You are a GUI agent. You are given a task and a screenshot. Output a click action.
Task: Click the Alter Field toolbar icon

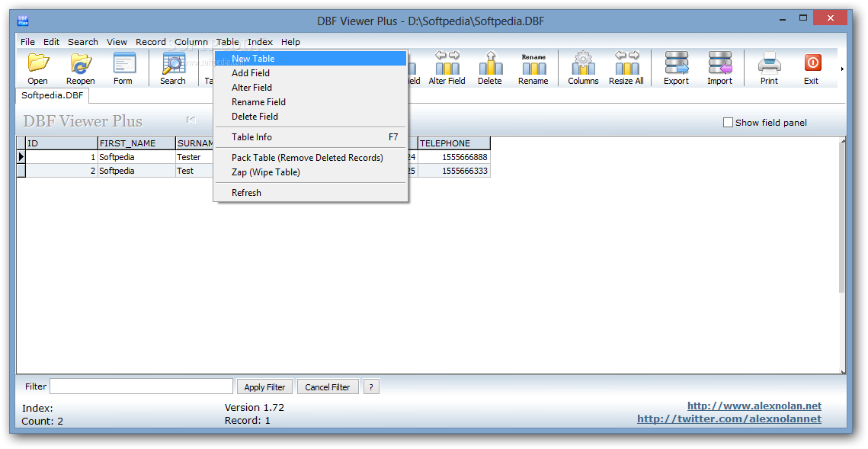[447, 69]
